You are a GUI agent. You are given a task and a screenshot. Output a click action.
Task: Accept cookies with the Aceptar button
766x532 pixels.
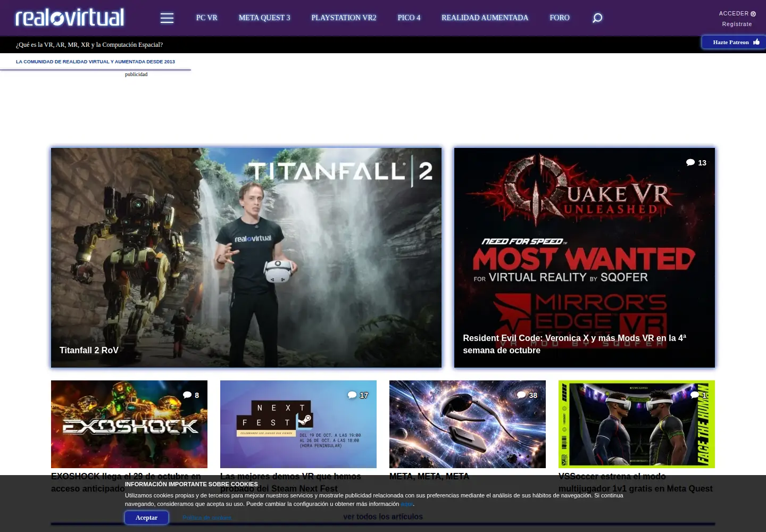146,518
